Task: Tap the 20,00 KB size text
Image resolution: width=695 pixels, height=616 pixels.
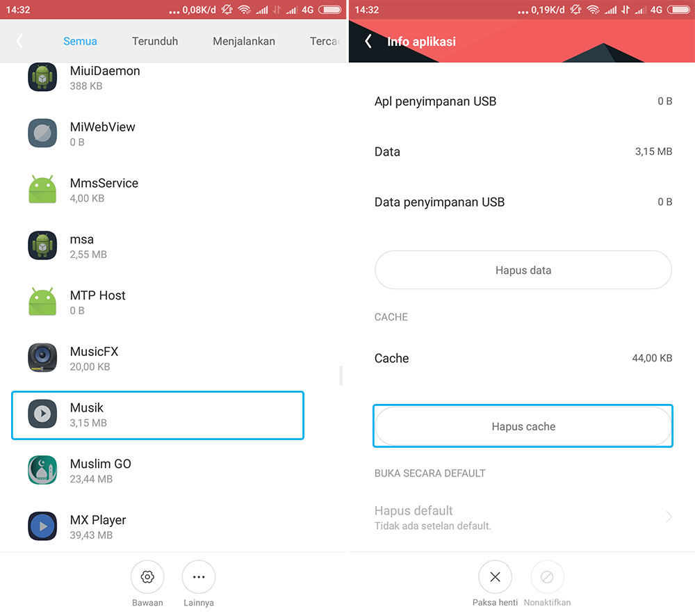Action: [90, 367]
